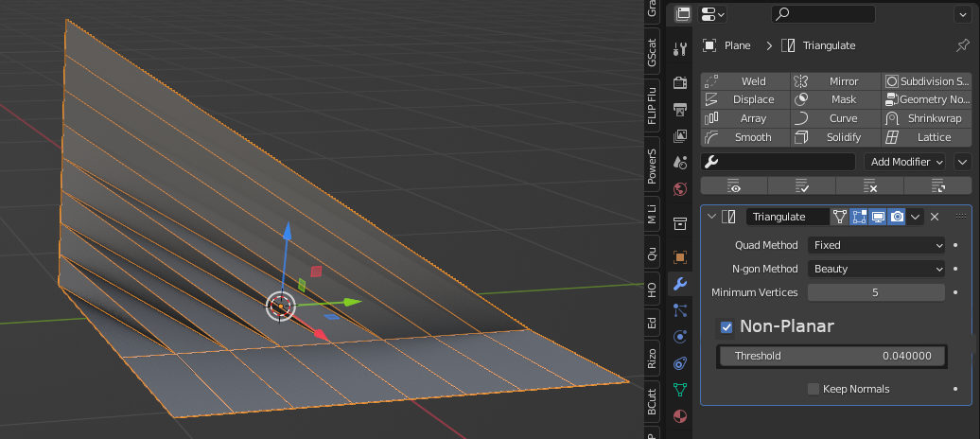
Task: Add a Weld modifier
Action: click(x=745, y=81)
